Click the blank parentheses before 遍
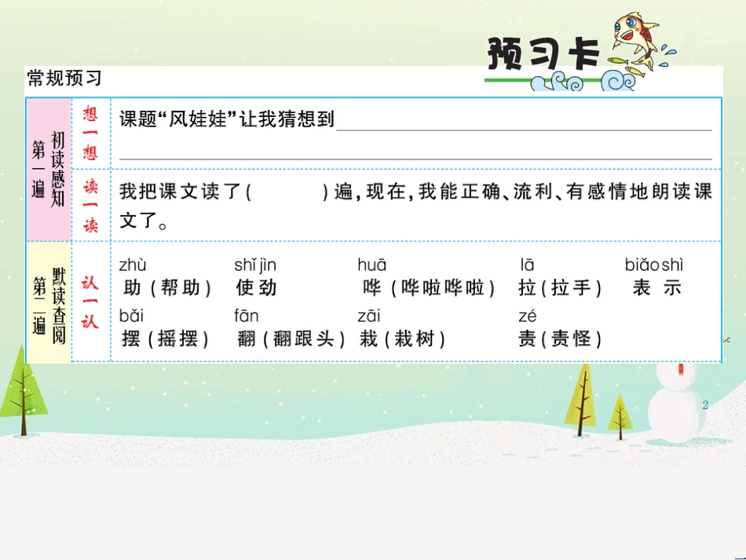 [287, 192]
